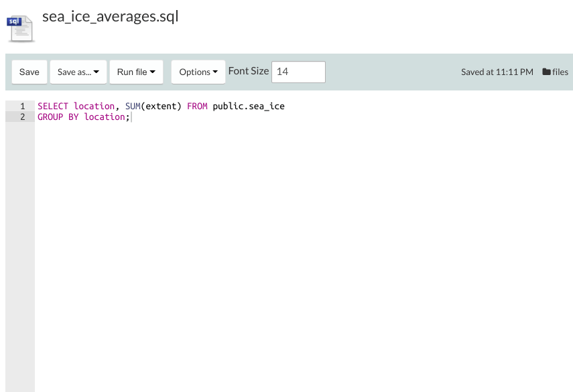
Task: Click the location column after SELECT
Action: [x=94, y=107]
